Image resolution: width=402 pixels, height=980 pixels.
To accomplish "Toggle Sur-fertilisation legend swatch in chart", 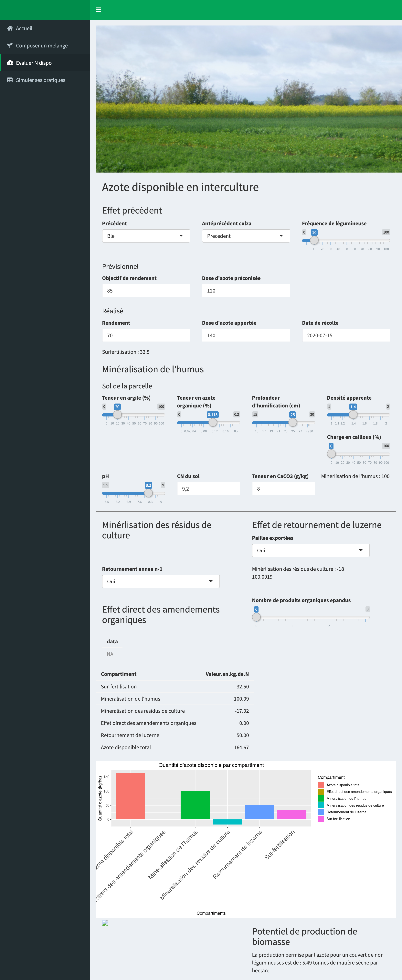I will 321,819.
